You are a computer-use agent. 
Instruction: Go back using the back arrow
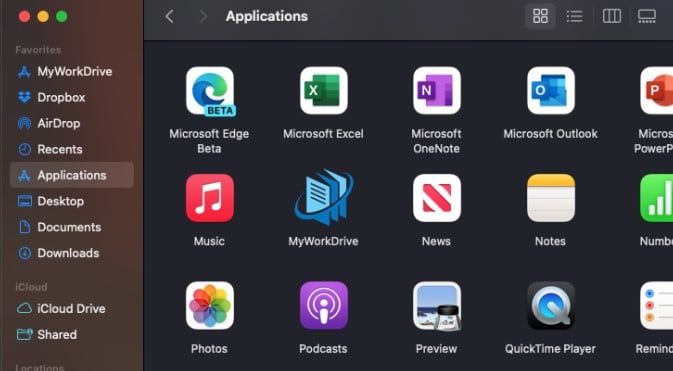tap(170, 16)
